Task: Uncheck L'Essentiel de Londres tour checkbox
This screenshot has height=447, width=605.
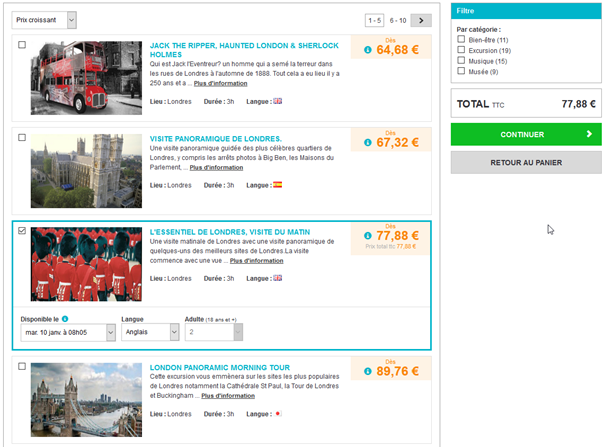Action: 22,231
